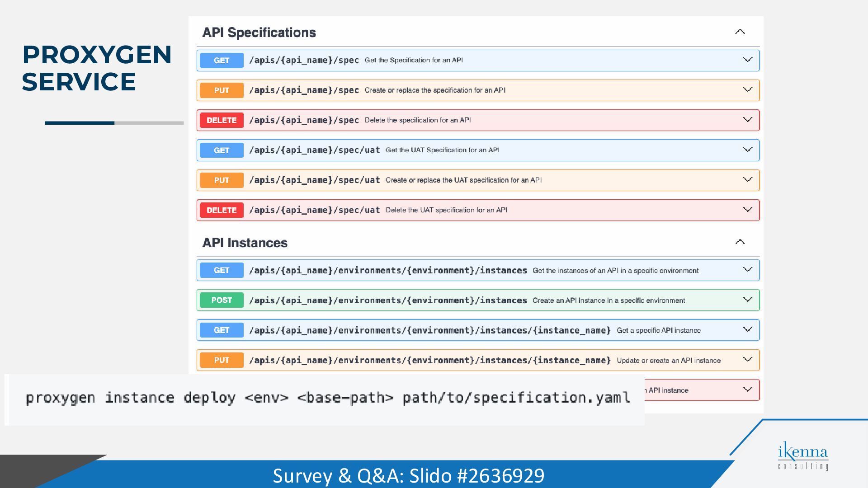The width and height of the screenshot is (868, 488).
Task: Expand PUT /apis/{api_name}/spec row chevron
Action: point(747,90)
